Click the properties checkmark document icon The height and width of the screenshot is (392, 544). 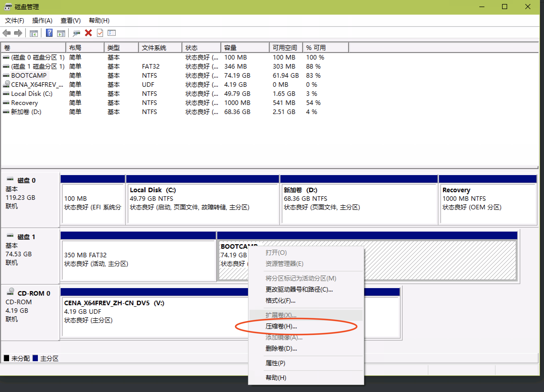tap(100, 33)
